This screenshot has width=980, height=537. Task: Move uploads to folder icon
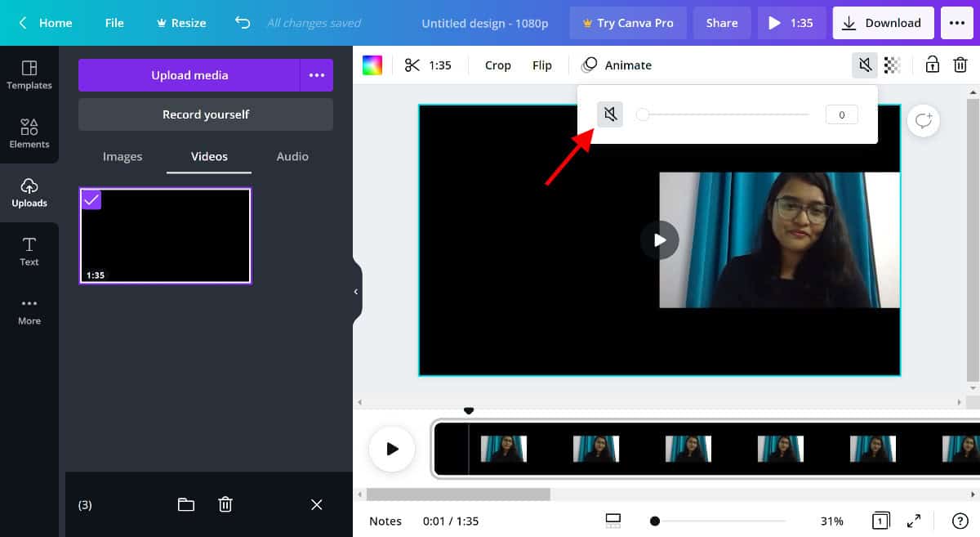pos(186,504)
